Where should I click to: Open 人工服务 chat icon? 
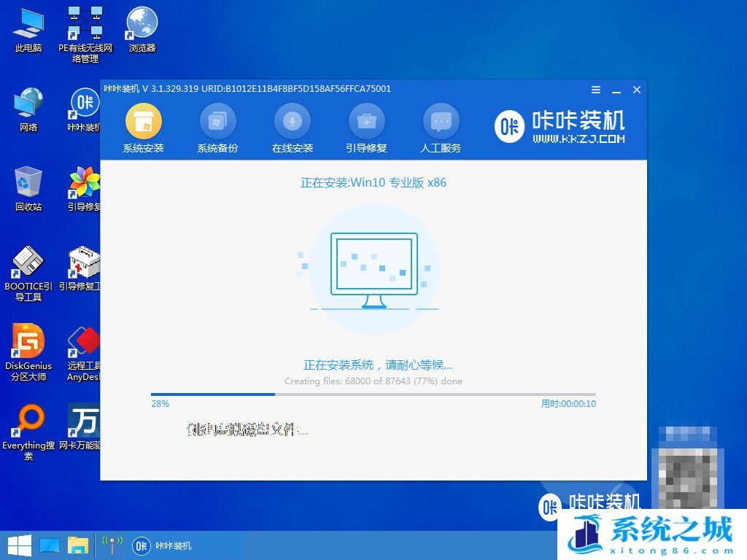[x=441, y=122]
